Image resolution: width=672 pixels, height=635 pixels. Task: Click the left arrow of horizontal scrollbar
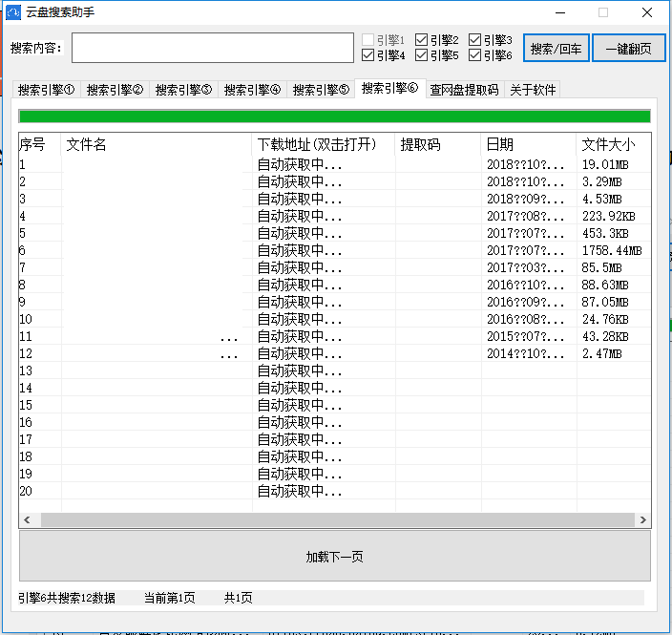coord(27,519)
